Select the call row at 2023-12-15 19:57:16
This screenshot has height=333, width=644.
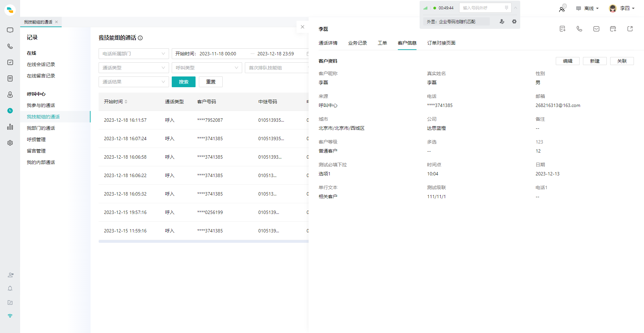click(x=204, y=212)
